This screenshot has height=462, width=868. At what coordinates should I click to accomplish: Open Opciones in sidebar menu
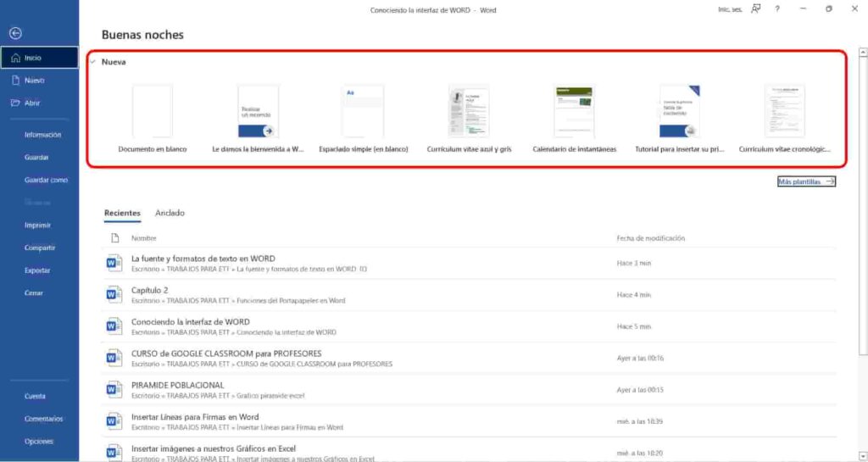(39, 442)
